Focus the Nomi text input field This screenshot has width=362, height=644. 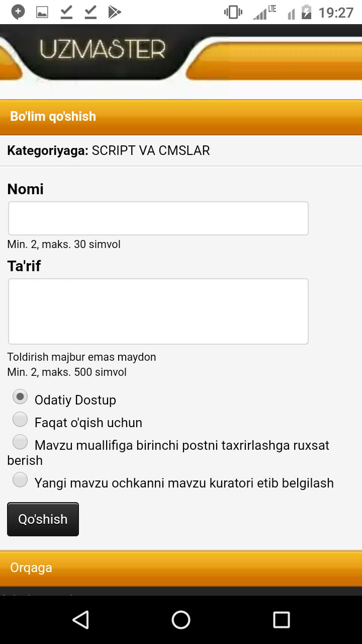click(x=158, y=218)
